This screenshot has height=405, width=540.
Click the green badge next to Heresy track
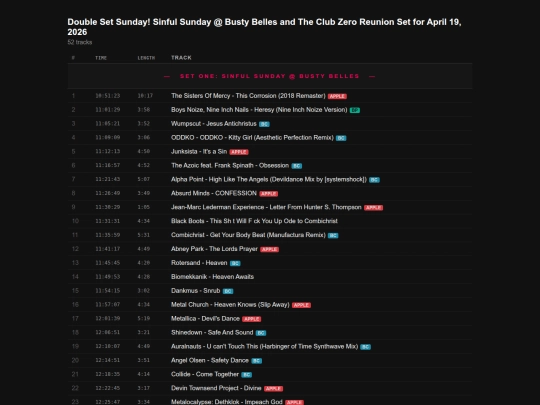click(355, 110)
